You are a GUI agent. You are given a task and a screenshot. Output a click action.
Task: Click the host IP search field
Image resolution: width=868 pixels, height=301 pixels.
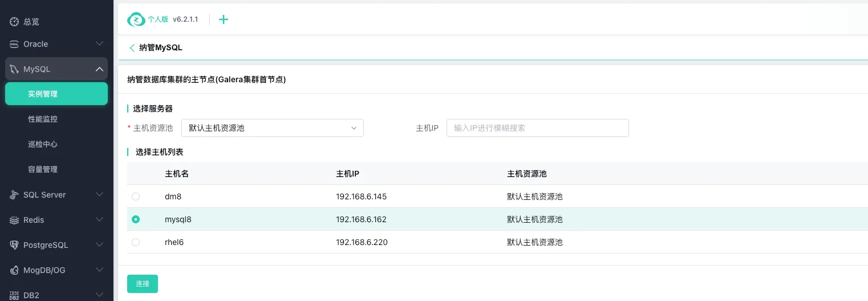click(x=537, y=128)
